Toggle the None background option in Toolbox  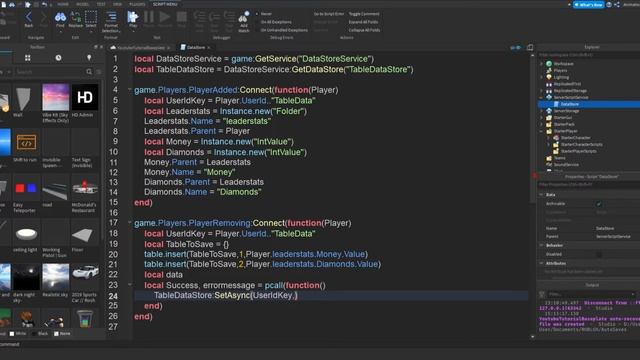click(62, 333)
